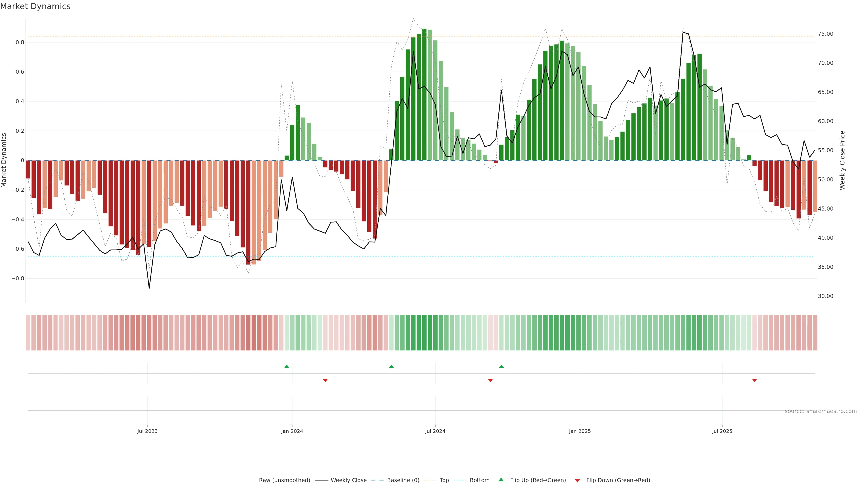Click the source: sharemaestro.com text
The image size is (868, 488).
tap(821, 411)
